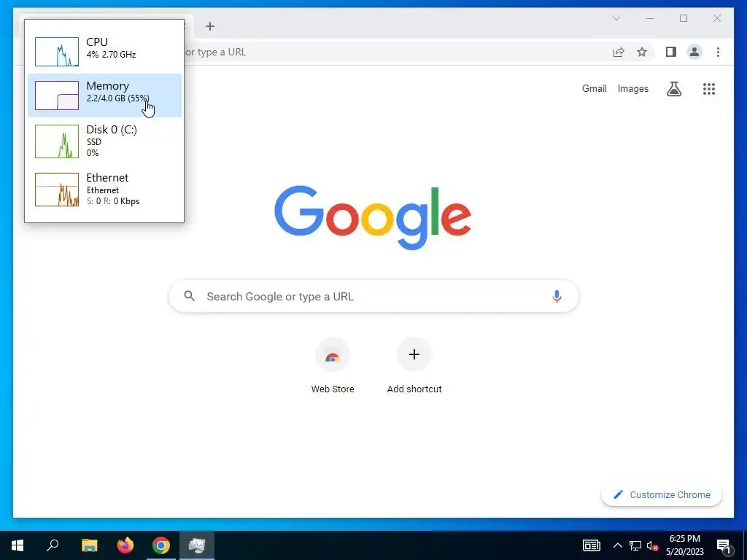This screenshot has width=747, height=560.
Task: Launch Firefox from the taskbar
Action: coord(125,545)
